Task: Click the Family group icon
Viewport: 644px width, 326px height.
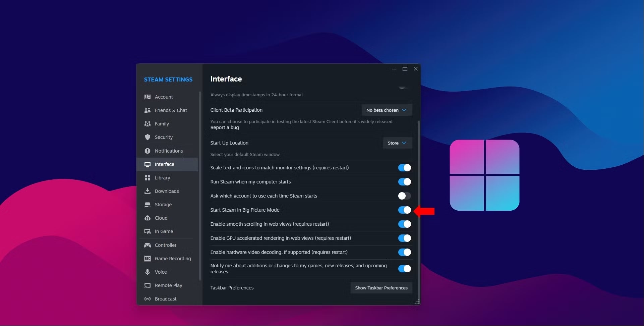Action: pos(148,124)
